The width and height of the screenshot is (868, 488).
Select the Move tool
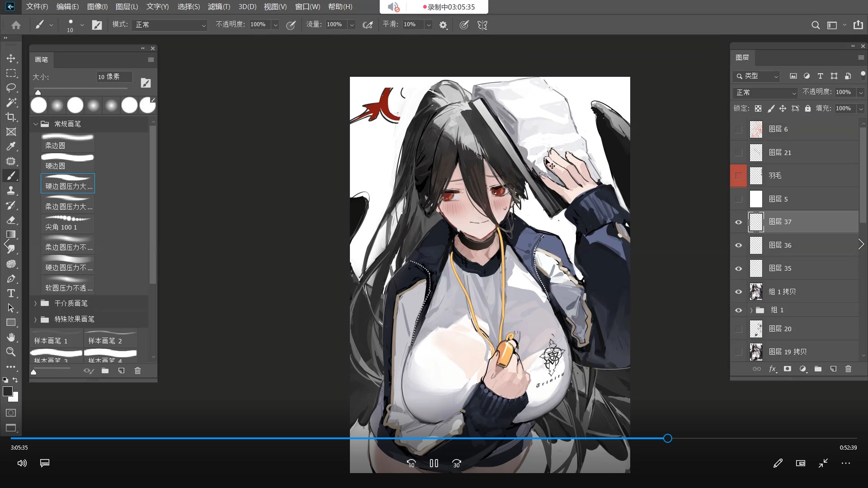11,58
